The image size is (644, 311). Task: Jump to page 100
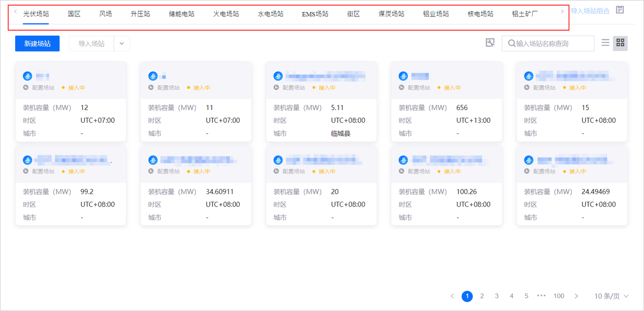[x=559, y=296]
